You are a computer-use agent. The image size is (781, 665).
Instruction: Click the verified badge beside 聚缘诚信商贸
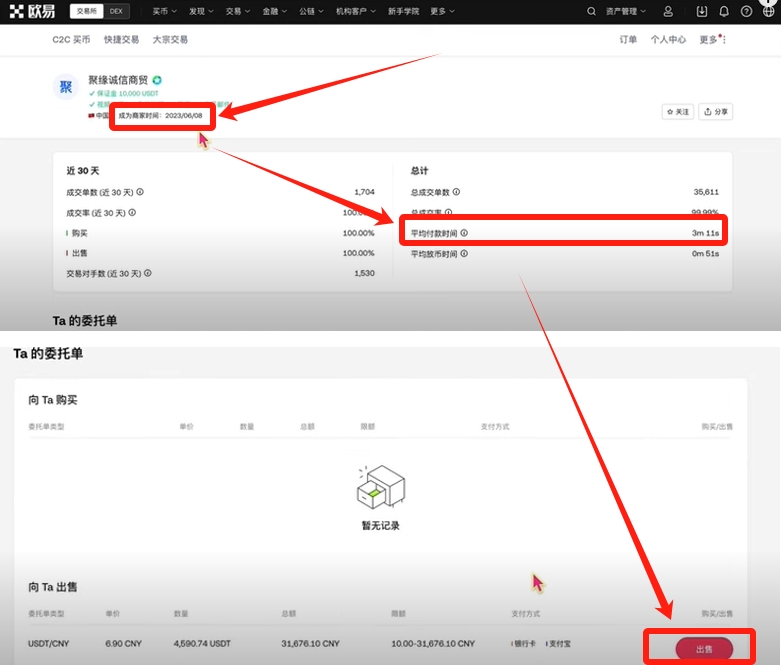click(157, 80)
